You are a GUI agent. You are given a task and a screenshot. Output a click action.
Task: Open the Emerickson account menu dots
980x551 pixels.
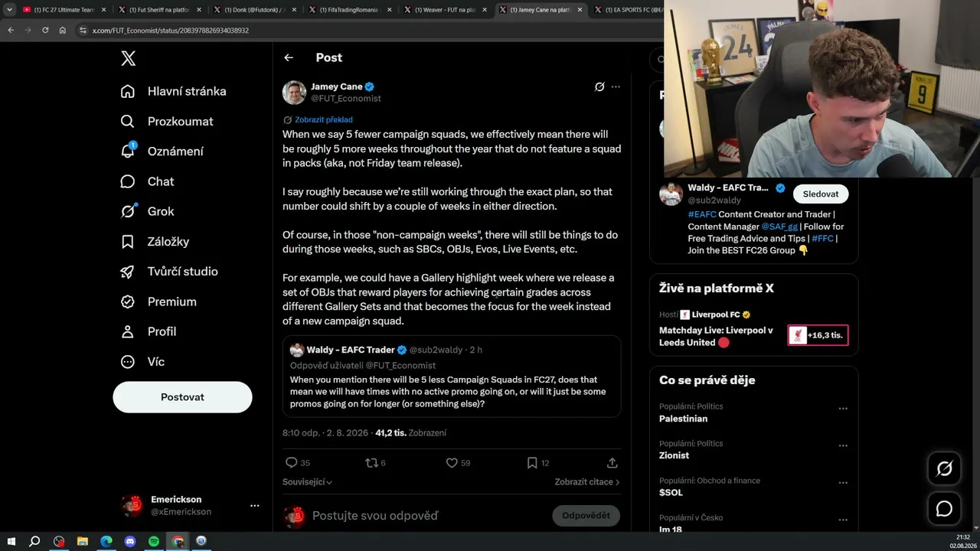pos(254,505)
